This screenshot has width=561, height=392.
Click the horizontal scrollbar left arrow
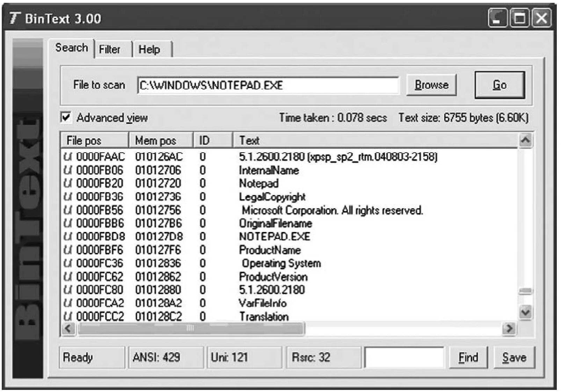(x=68, y=328)
